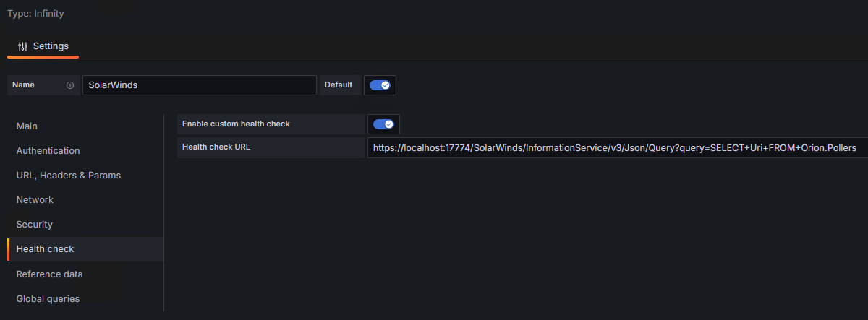Open the Authentication section

click(48, 151)
